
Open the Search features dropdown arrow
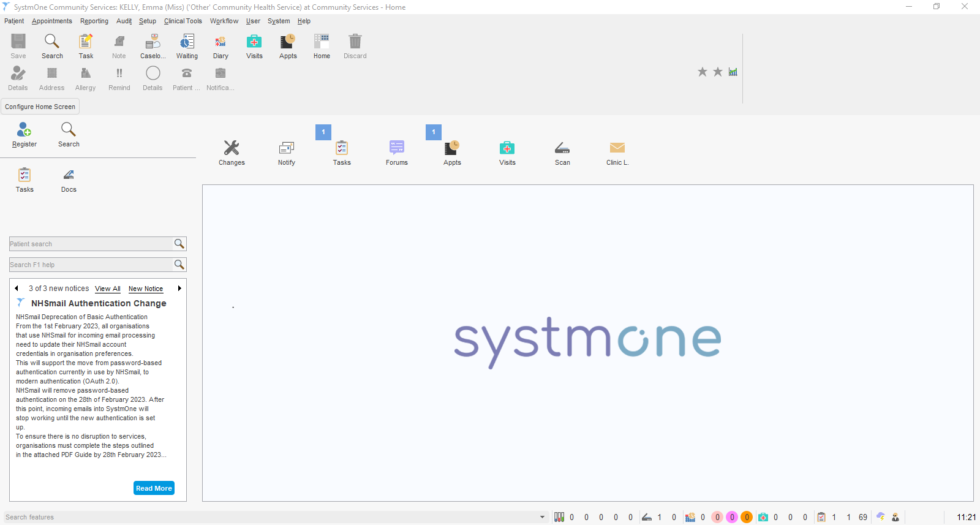coord(542,517)
